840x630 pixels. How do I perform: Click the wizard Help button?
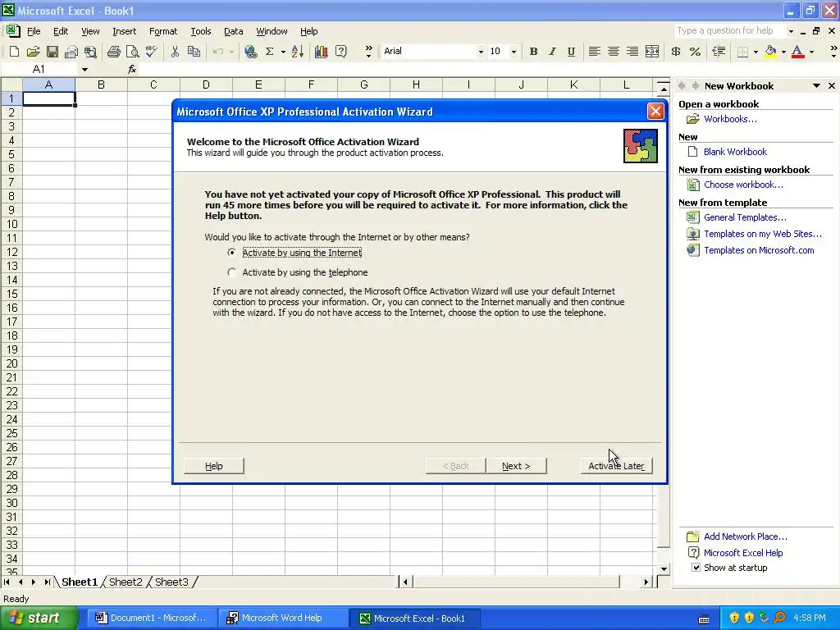[x=214, y=466]
